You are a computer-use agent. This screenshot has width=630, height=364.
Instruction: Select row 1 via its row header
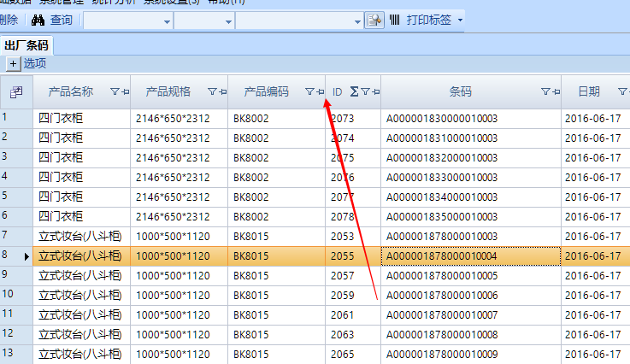click(15, 118)
